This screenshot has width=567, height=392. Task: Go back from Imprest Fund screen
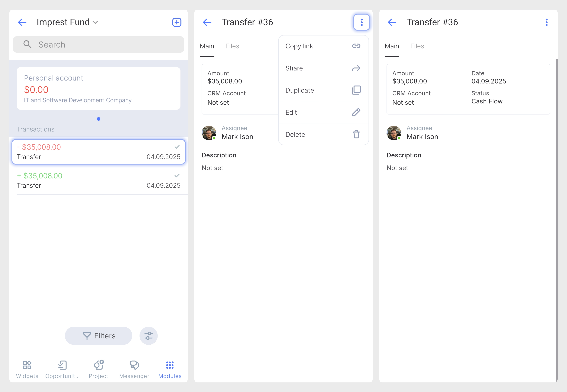point(22,22)
